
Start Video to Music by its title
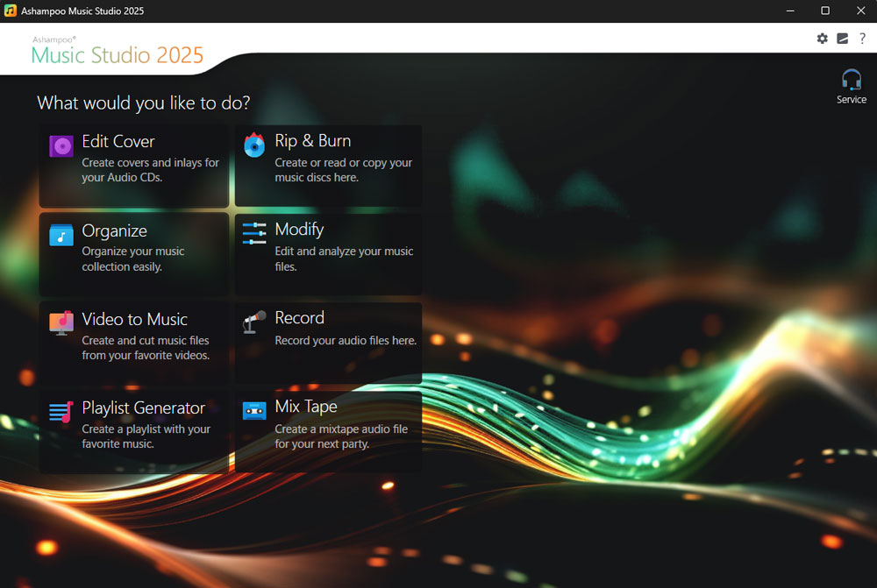[135, 319]
